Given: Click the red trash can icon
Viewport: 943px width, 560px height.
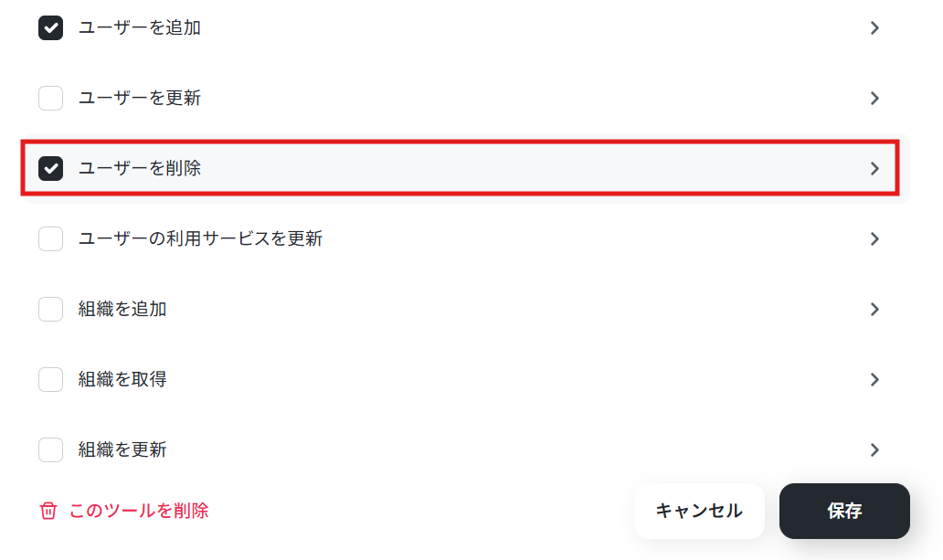Looking at the screenshot, I should click(x=48, y=511).
